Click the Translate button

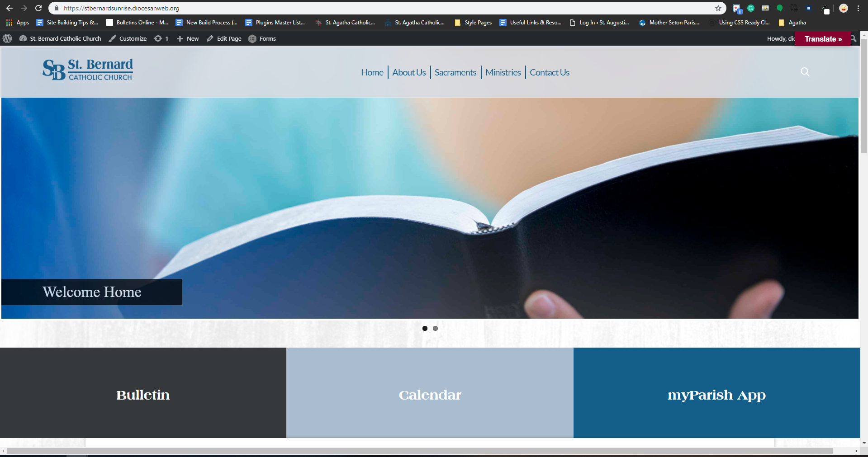pos(823,39)
